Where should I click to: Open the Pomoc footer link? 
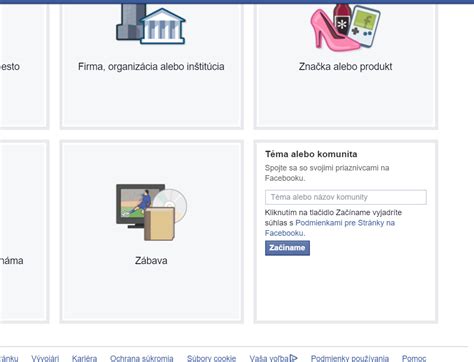click(x=414, y=358)
